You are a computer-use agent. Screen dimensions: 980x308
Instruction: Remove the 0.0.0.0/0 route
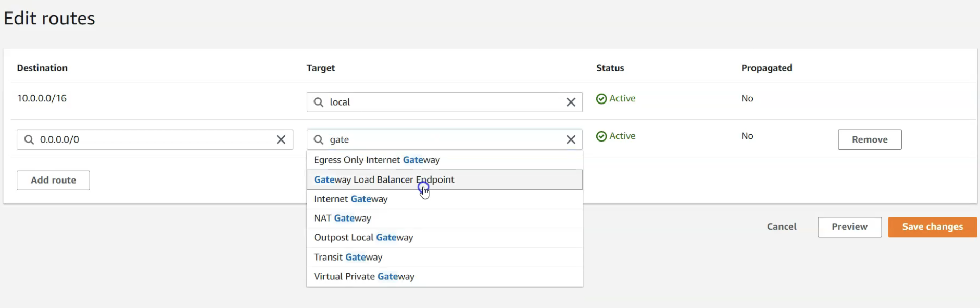(869, 139)
